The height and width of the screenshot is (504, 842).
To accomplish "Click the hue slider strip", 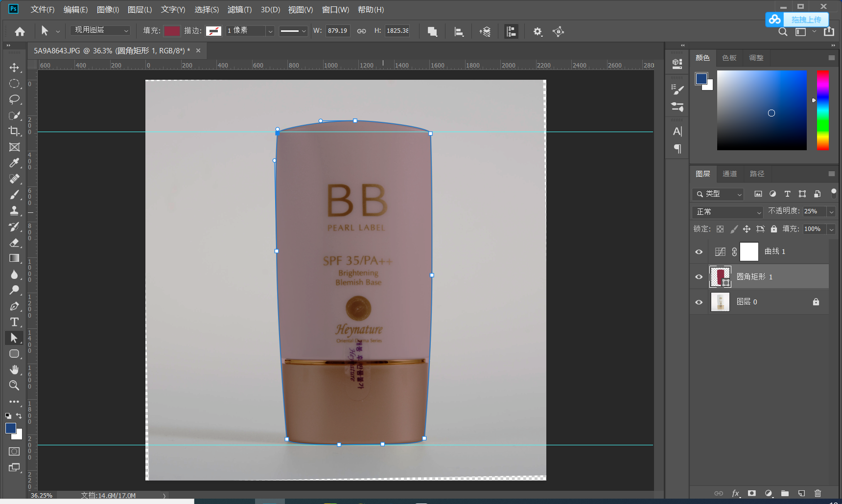I will click(x=823, y=110).
